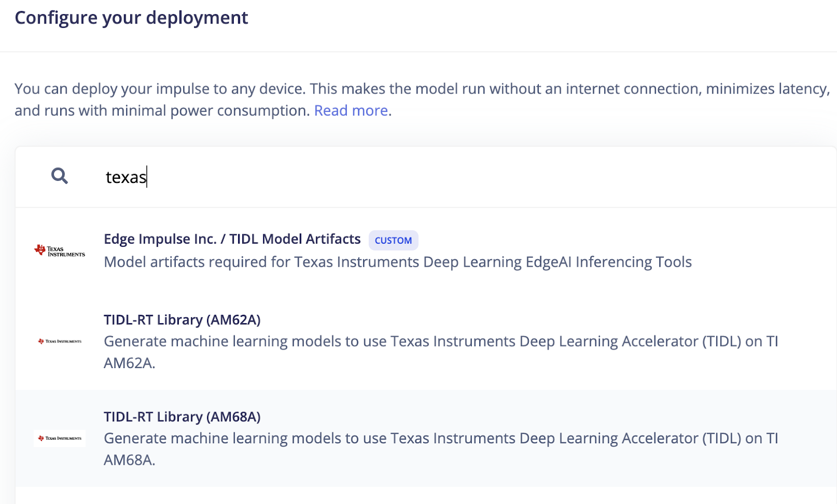Click the trailing "AM62A." text on the second description line
This screenshot has height=504, width=837.
[x=129, y=363]
